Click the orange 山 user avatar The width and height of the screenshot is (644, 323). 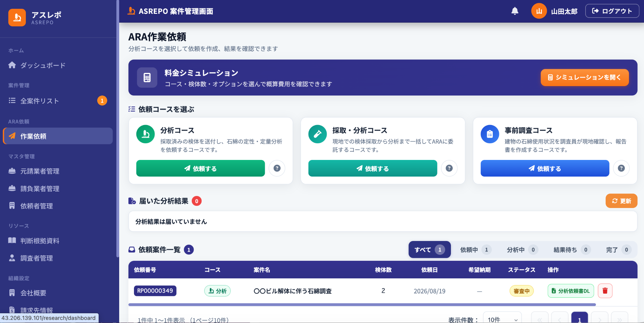[539, 11]
